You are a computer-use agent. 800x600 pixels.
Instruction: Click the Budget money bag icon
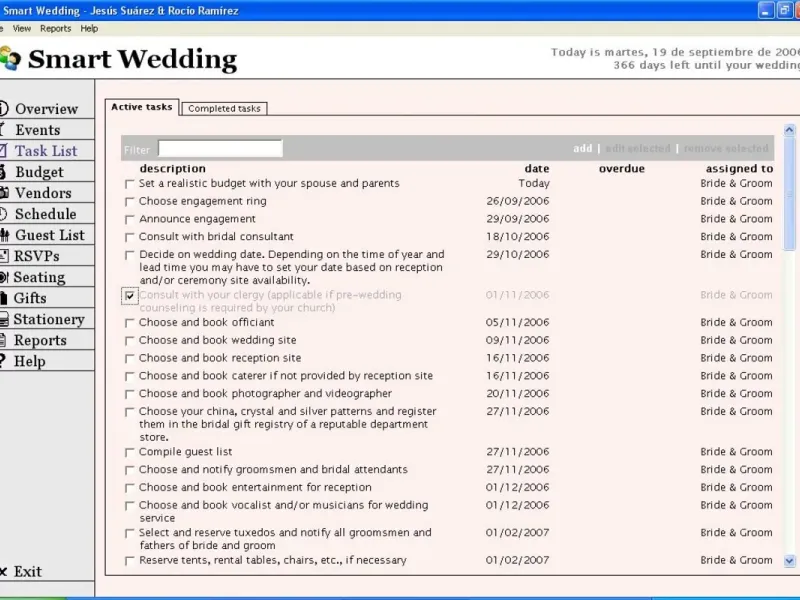pos(3,171)
